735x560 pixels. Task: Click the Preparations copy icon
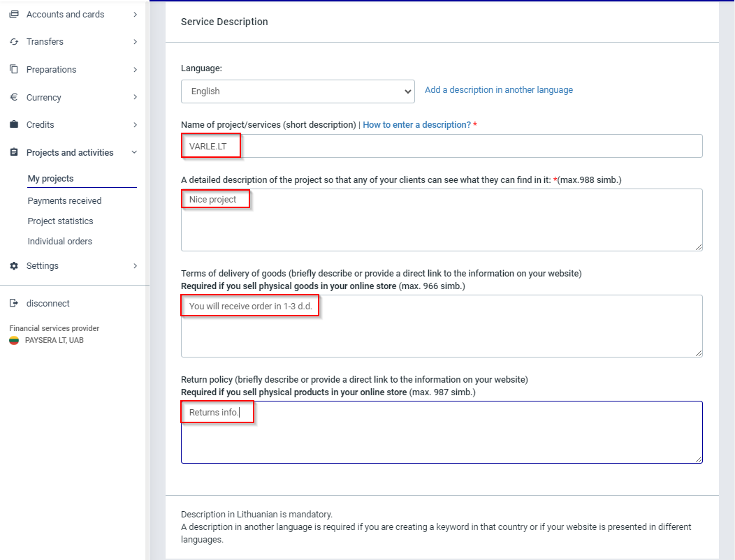coord(14,69)
